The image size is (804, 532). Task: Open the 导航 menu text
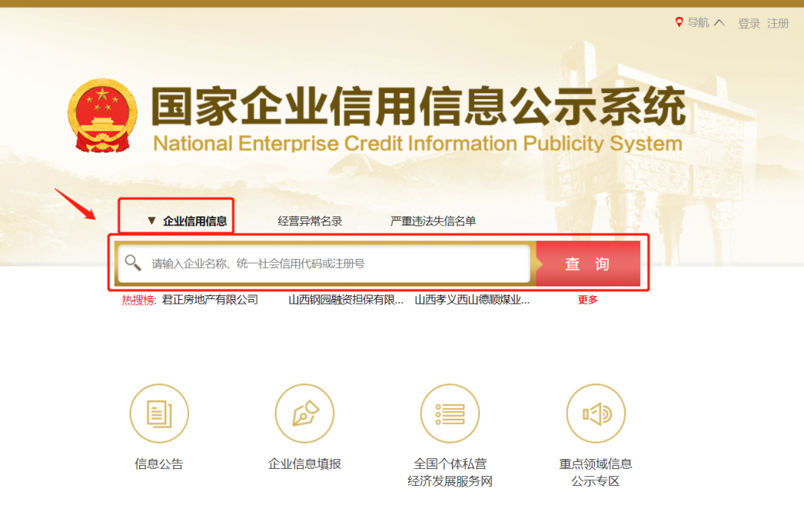pos(698,22)
